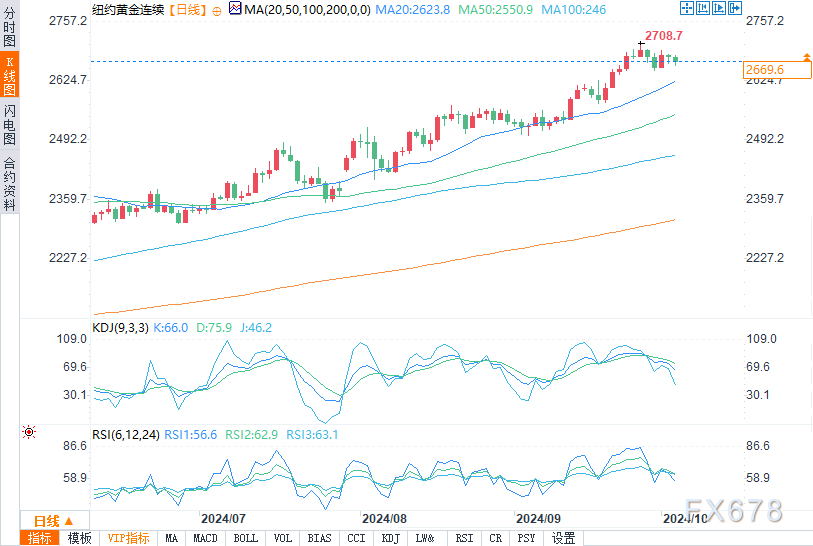
Task: Click the jump-to-start chart axis icon
Action: tap(703, 8)
